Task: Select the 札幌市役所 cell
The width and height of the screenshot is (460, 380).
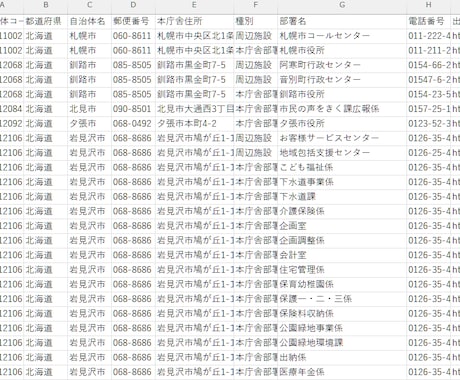Action: pos(342,51)
